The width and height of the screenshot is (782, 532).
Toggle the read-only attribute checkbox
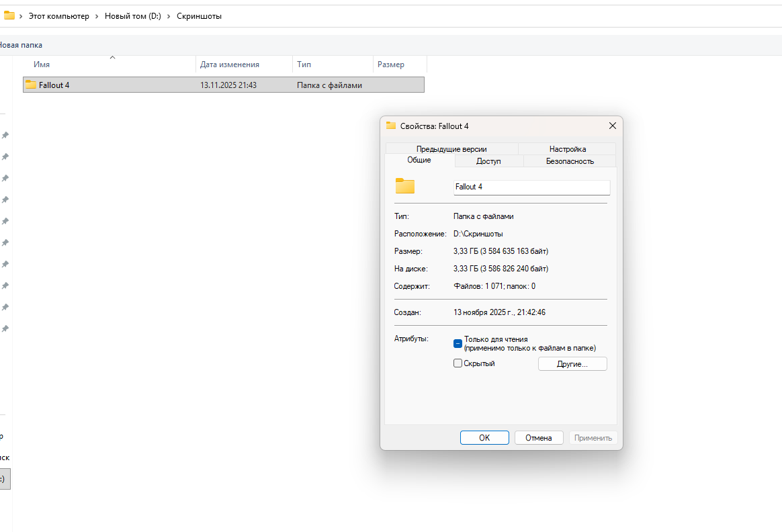(458, 343)
